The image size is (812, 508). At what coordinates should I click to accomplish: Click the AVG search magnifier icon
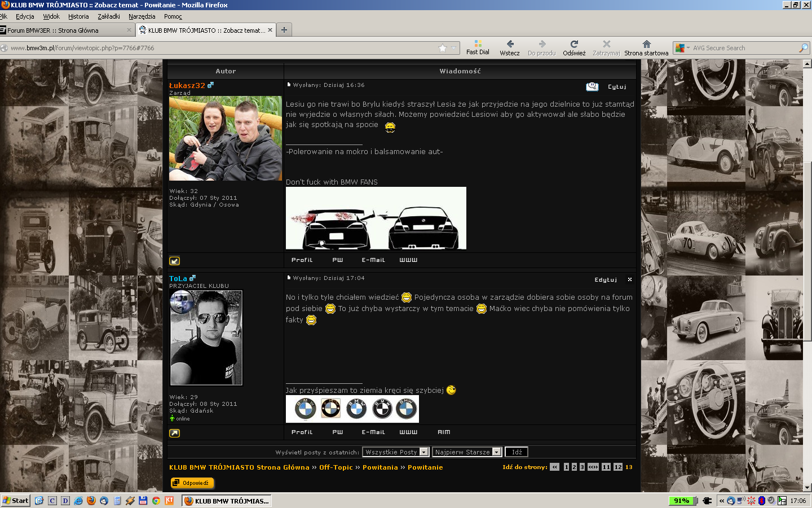pos(804,48)
